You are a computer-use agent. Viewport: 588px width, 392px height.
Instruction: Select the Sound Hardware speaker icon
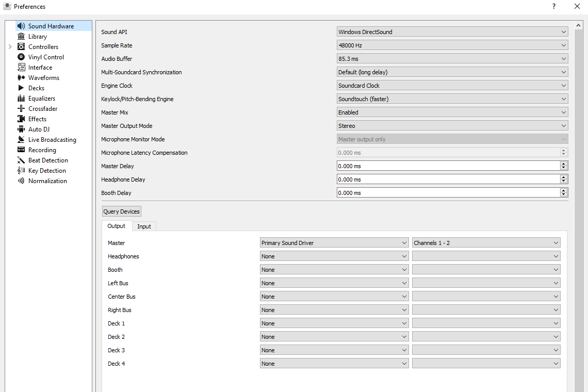click(21, 25)
